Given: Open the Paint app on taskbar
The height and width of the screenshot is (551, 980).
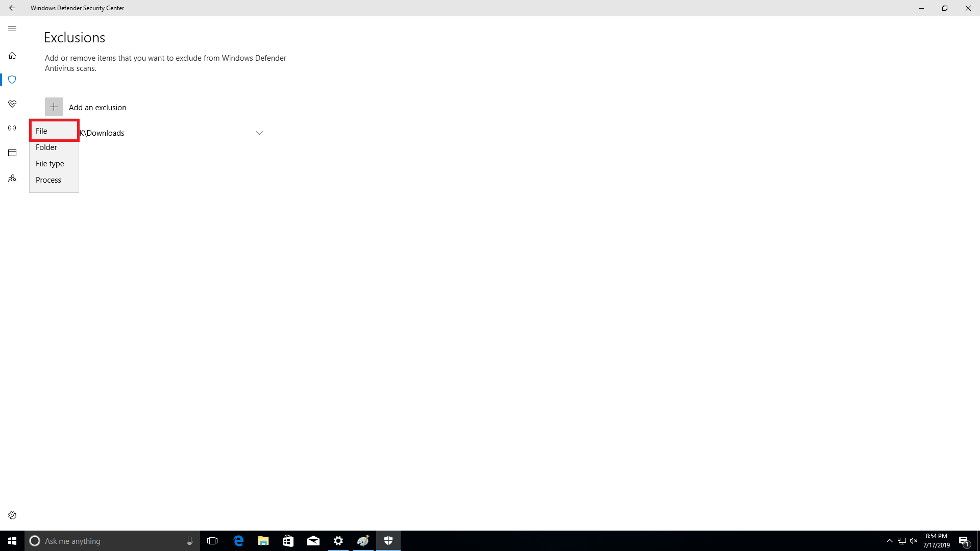Looking at the screenshot, I should (363, 541).
